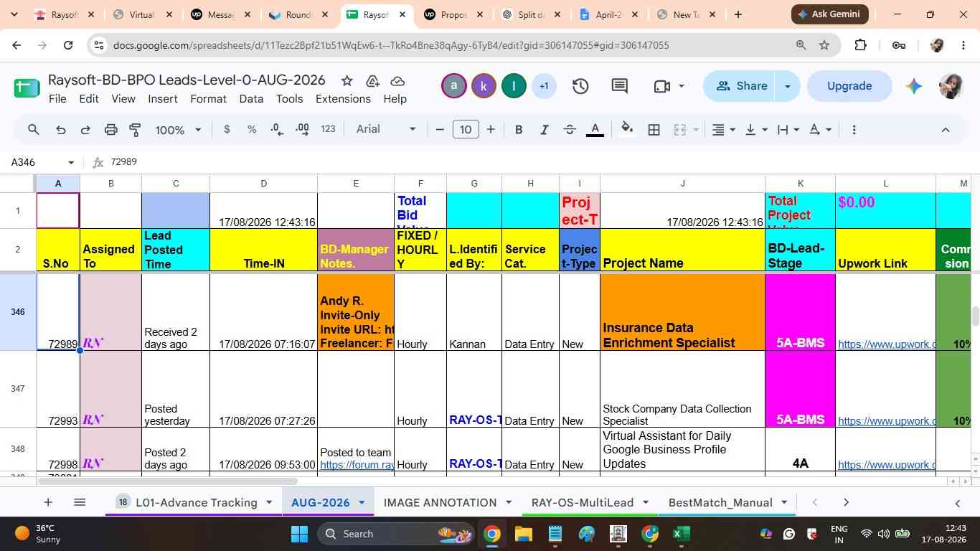Open the Arial font dropdown
Screen dimensions: 980x551
(x=386, y=129)
